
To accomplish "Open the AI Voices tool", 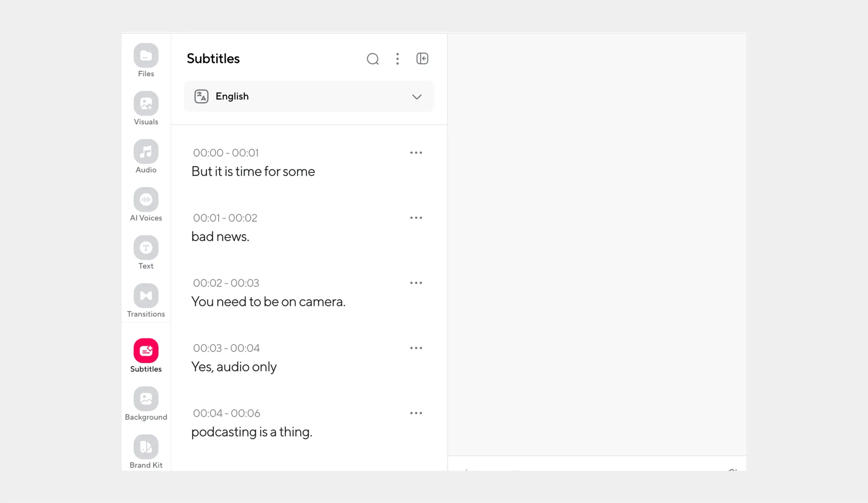I will click(x=146, y=200).
